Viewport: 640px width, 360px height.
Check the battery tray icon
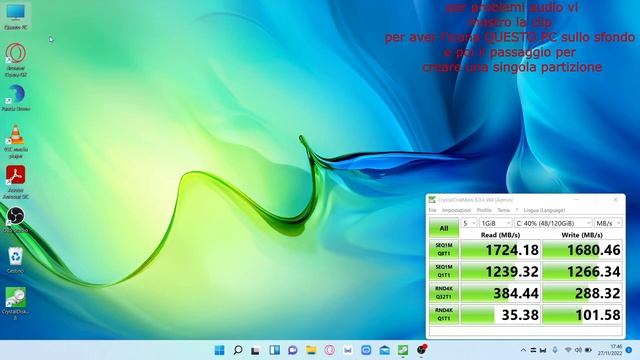pyautogui.click(x=589, y=350)
